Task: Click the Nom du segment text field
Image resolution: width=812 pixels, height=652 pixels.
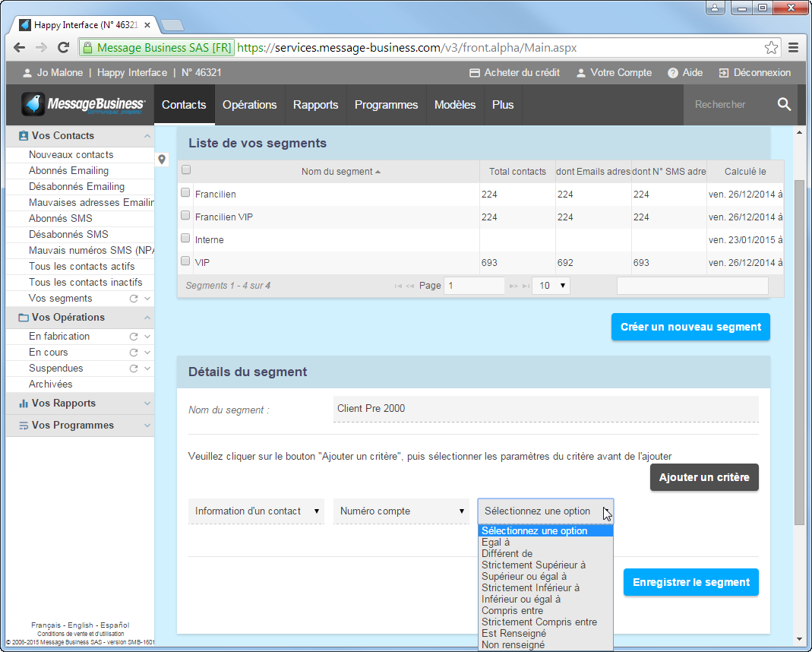Action: pos(545,409)
